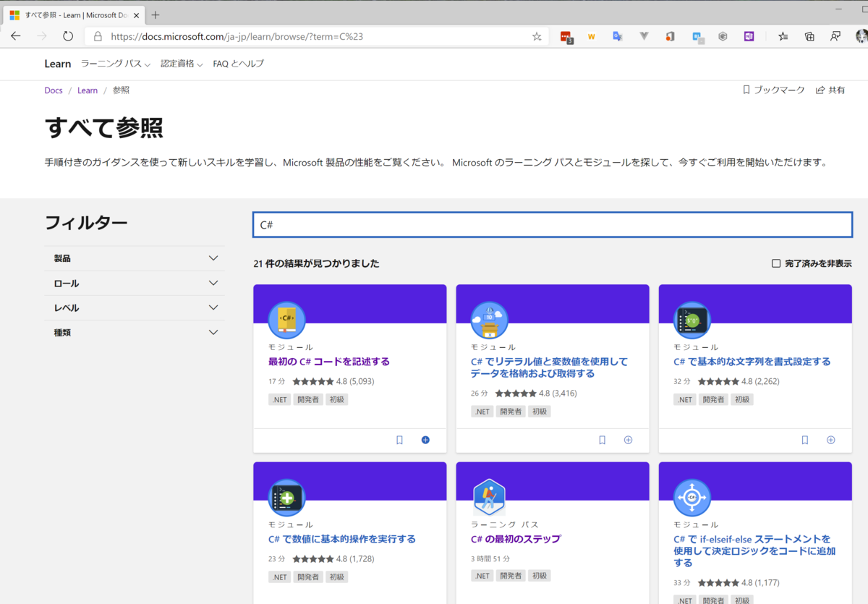Open a new browser tab with plus
868x604 pixels.
pyautogui.click(x=156, y=14)
